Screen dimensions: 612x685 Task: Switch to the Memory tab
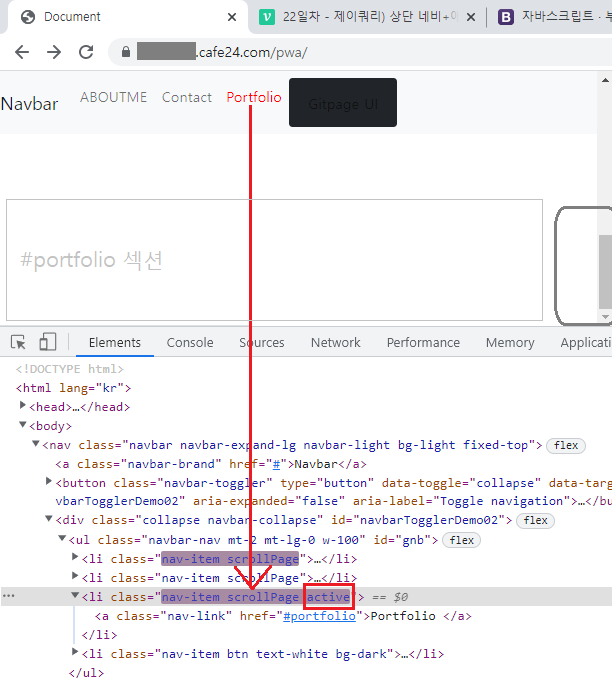[510, 342]
